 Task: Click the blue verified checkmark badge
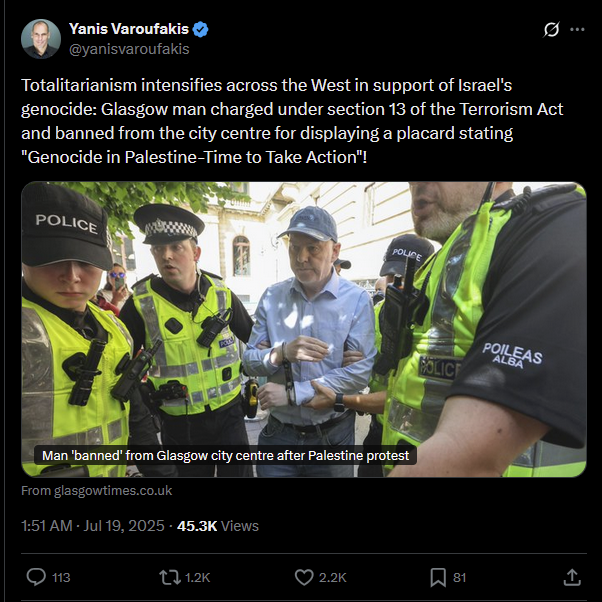(x=200, y=30)
